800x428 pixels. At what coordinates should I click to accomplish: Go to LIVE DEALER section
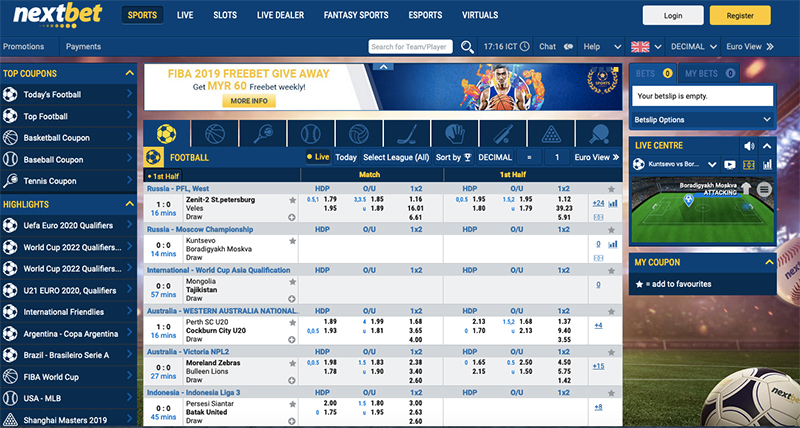click(280, 15)
